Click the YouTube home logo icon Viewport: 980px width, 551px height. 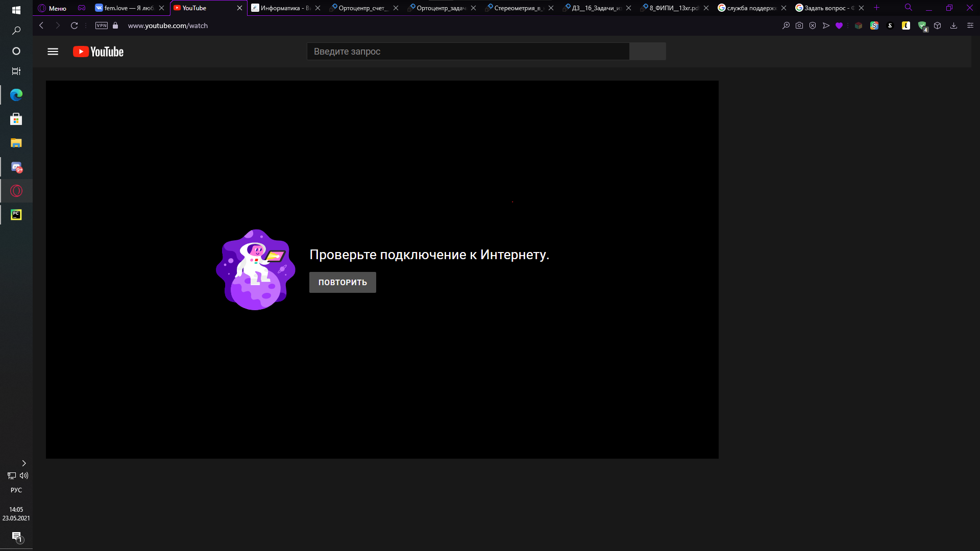tap(99, 51)
